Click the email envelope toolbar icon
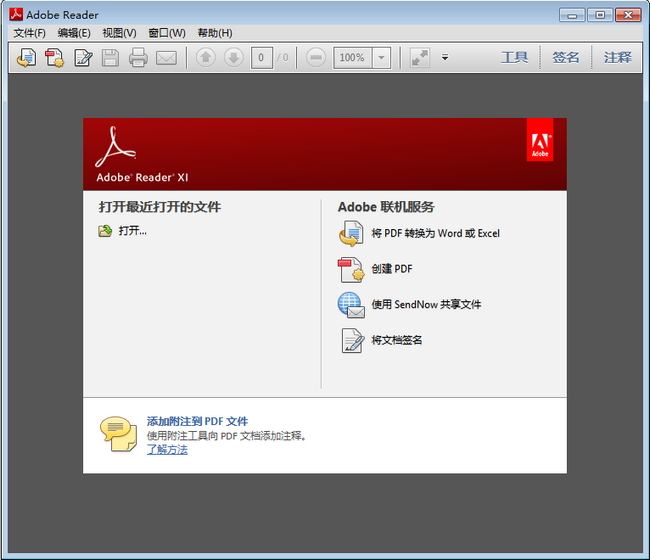The image size is (650, 560). pos(166,58)
